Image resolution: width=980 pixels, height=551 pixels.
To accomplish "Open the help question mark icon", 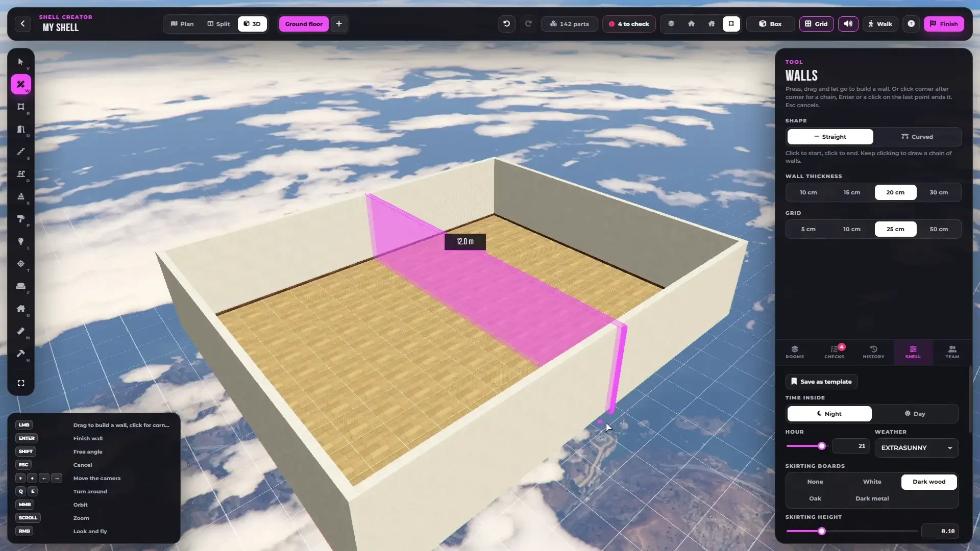I will pos(911,24).
